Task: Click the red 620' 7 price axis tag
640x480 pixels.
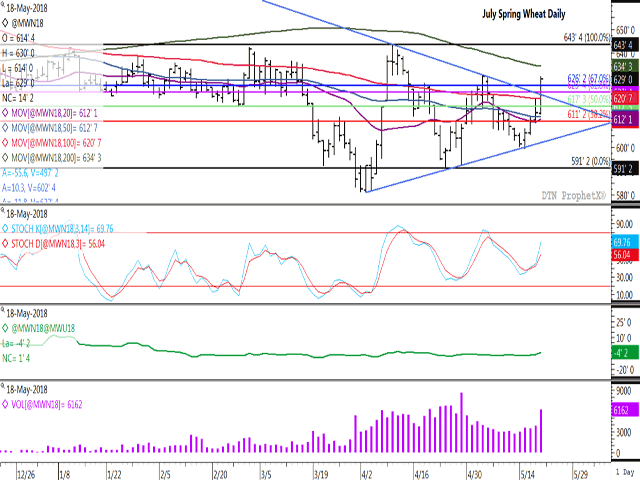Action: [625, 98]
